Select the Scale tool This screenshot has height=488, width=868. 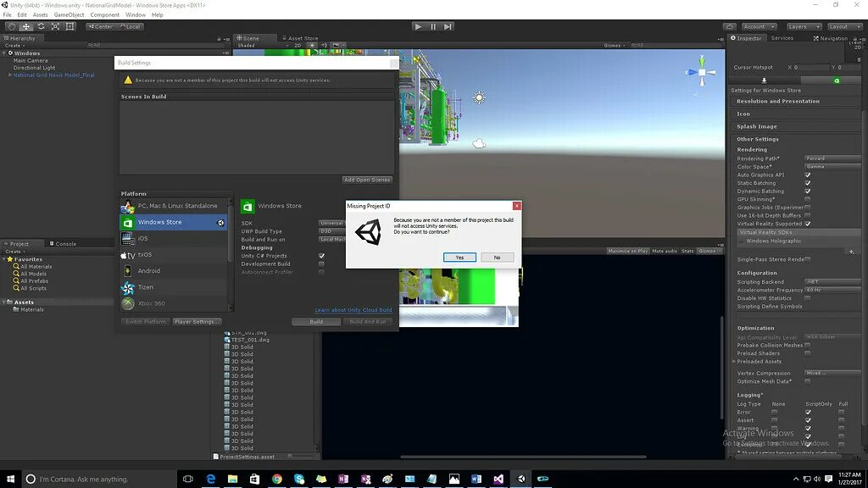pyautogui.click(x=55, y=26)
